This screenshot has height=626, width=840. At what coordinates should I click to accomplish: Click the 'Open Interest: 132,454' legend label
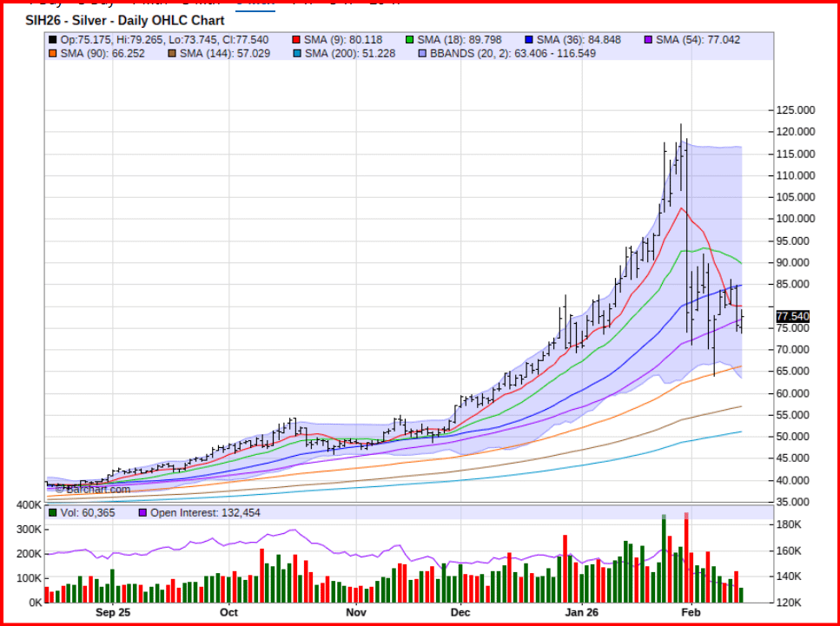pos(205,513)
